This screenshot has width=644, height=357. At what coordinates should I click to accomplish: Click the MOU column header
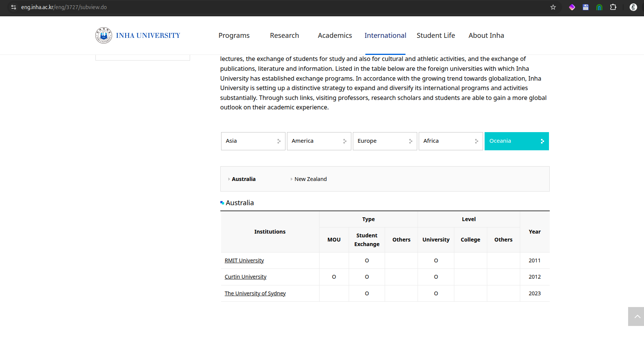tap(334, 240)
